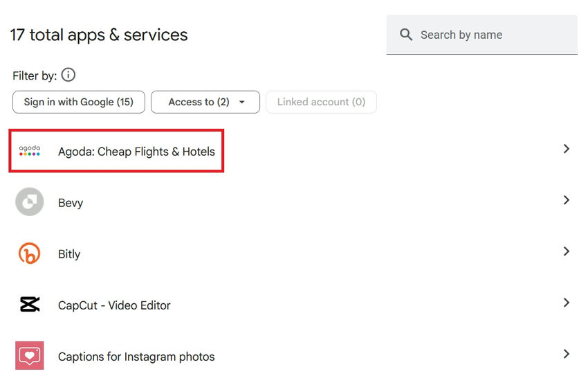Viewport: 588px width, 376px height.
Task: Expand CapCut entry with right chevron
Action: [566, 303]
